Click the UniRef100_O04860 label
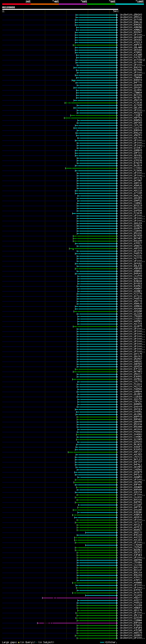The image size is (146, 644). pos(131,435)
